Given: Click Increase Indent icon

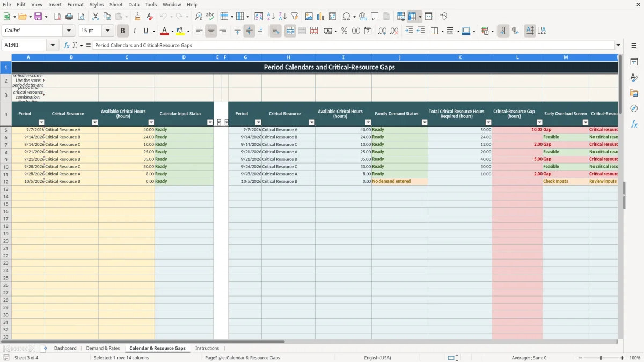Looking at the screenshot, I should pos(409,31).
